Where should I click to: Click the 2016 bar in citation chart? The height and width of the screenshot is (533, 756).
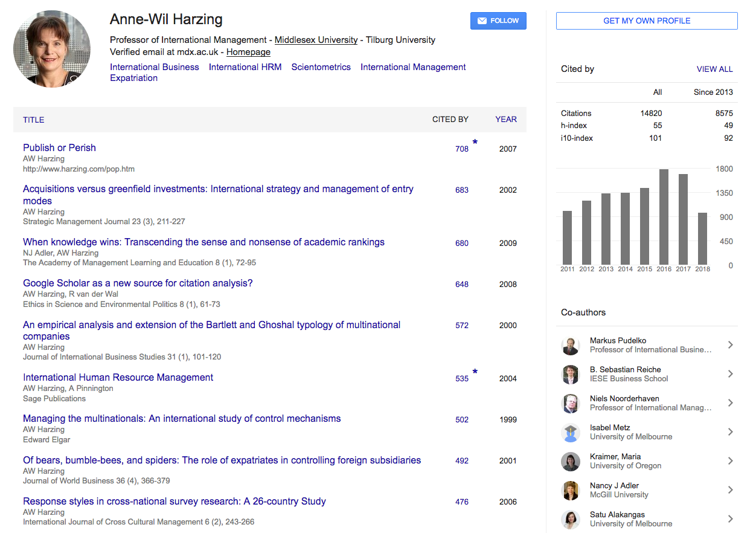664,216
